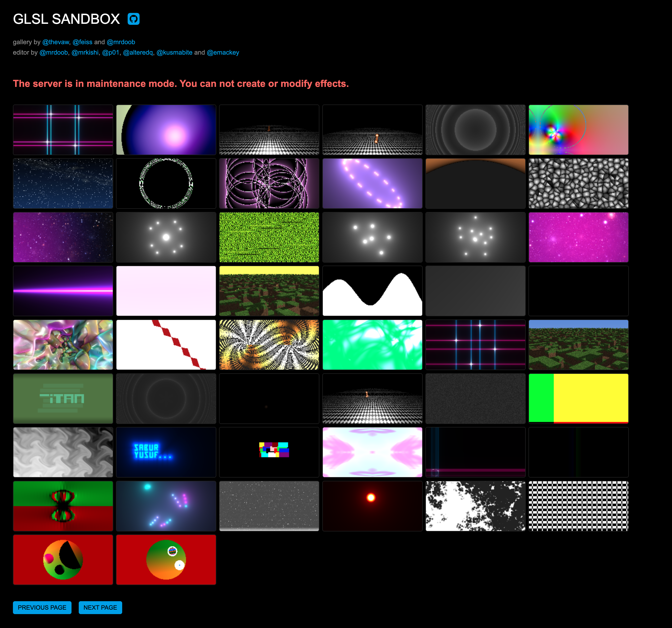Open the purple glowing sphere thumbnail
This screenshot has width=672, height=628.
point(166,130)
